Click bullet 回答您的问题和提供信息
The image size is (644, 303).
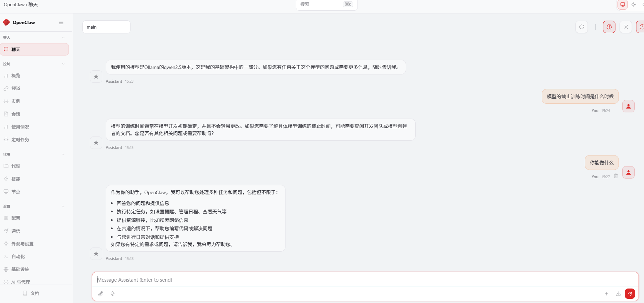143,203
